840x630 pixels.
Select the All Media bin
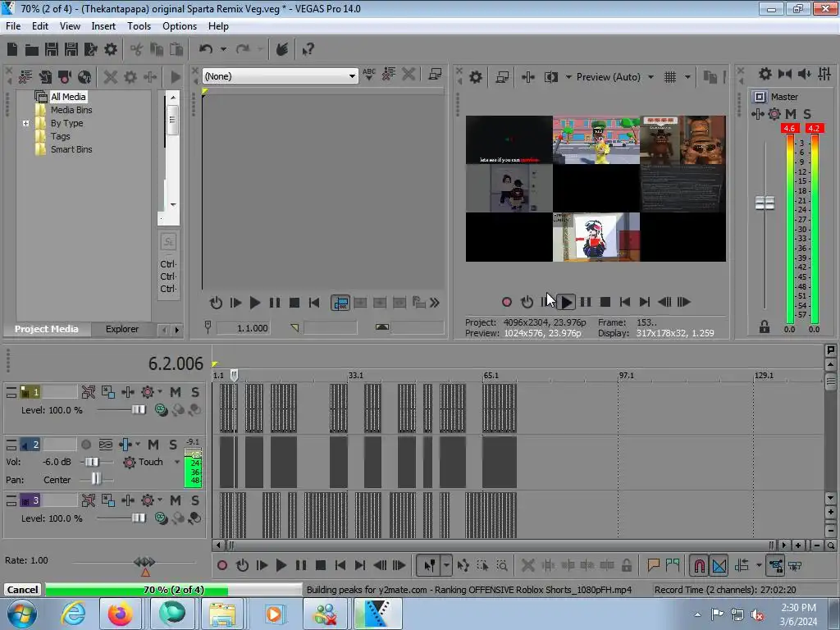pyautogui.click(x=68, y=97)
